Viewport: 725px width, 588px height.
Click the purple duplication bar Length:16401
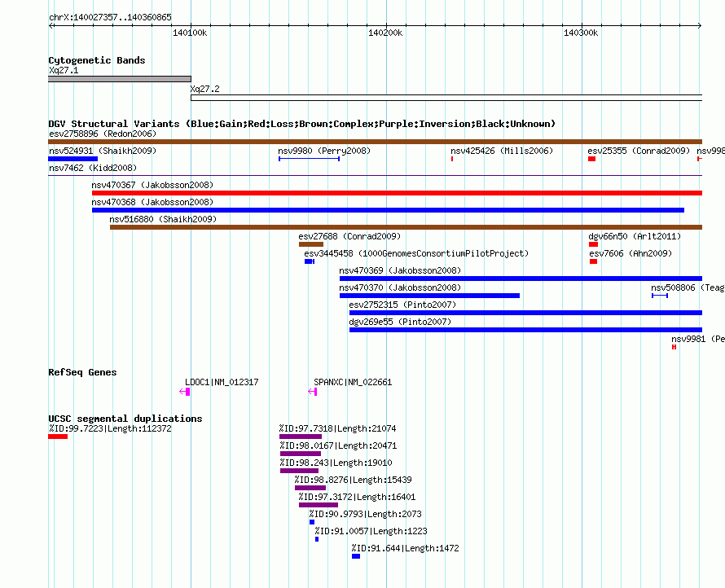[x=319, y=505]
